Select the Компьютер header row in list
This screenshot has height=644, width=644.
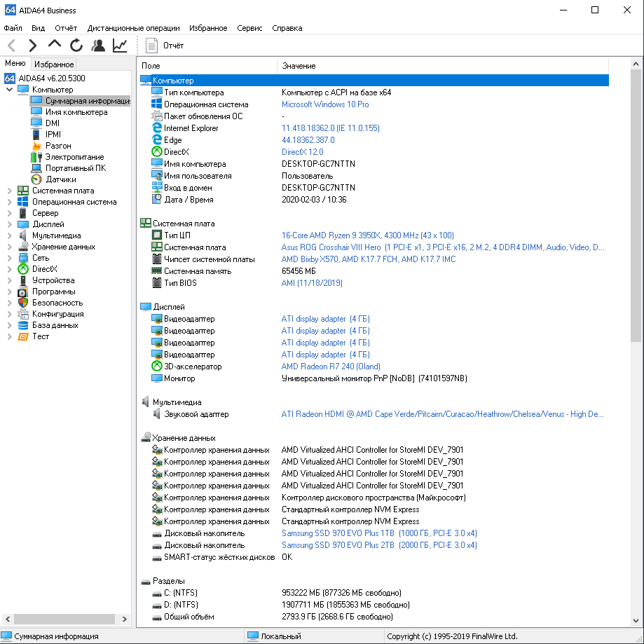(x=374, y=81)
